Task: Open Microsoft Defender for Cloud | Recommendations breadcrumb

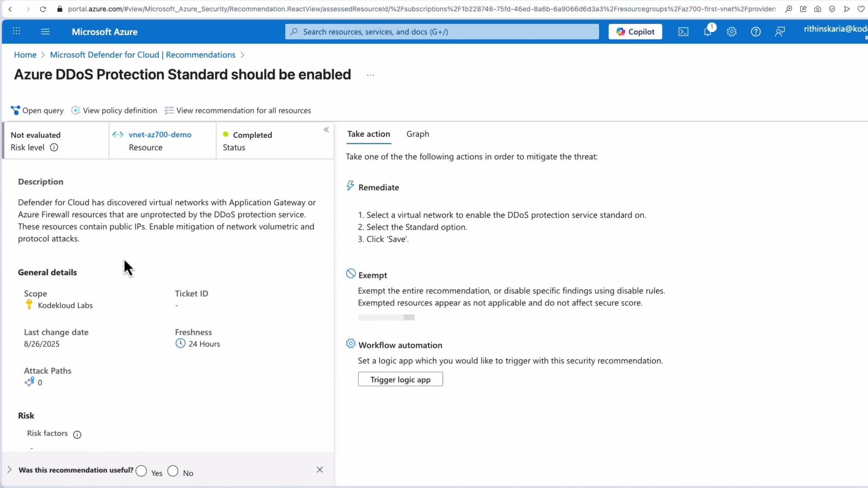Action: click(x=142, y=55)
